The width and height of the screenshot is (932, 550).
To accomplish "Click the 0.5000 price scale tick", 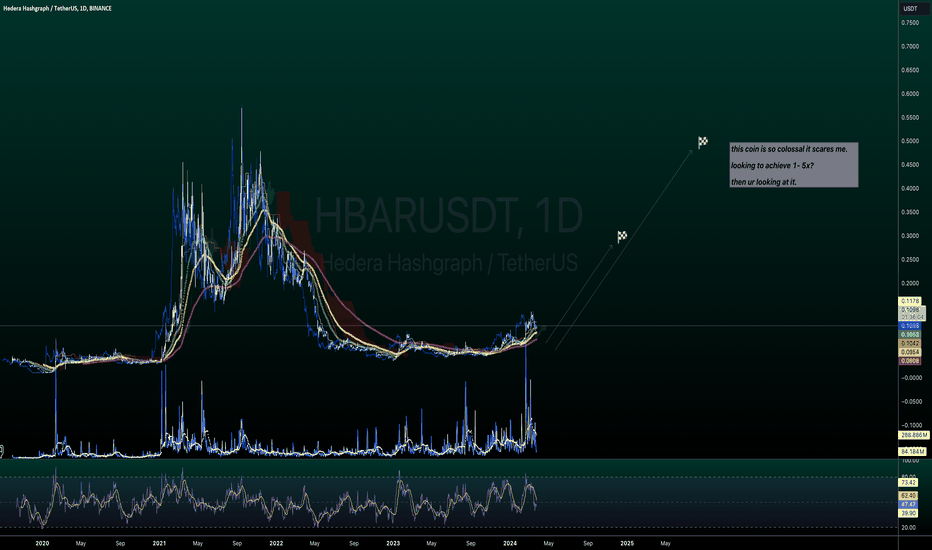I will tap(910, 141).
